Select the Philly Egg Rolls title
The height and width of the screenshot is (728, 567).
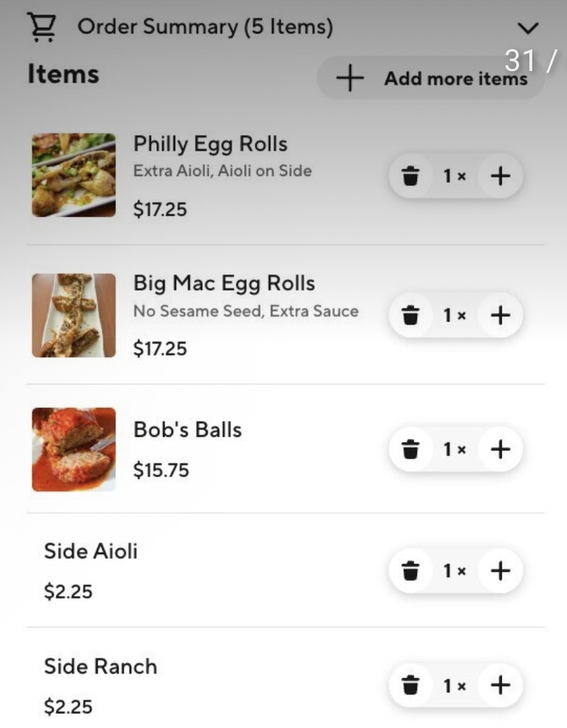tap(210, 144)
